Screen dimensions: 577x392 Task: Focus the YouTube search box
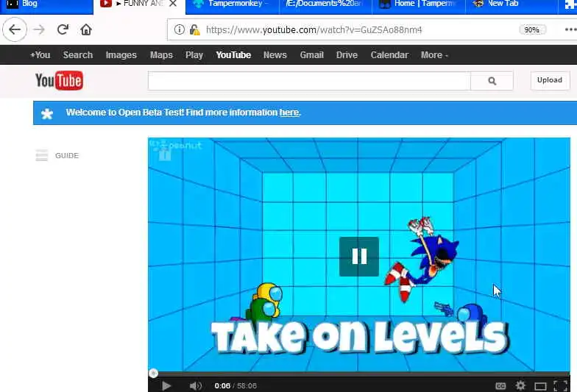[x=309, y=81]
